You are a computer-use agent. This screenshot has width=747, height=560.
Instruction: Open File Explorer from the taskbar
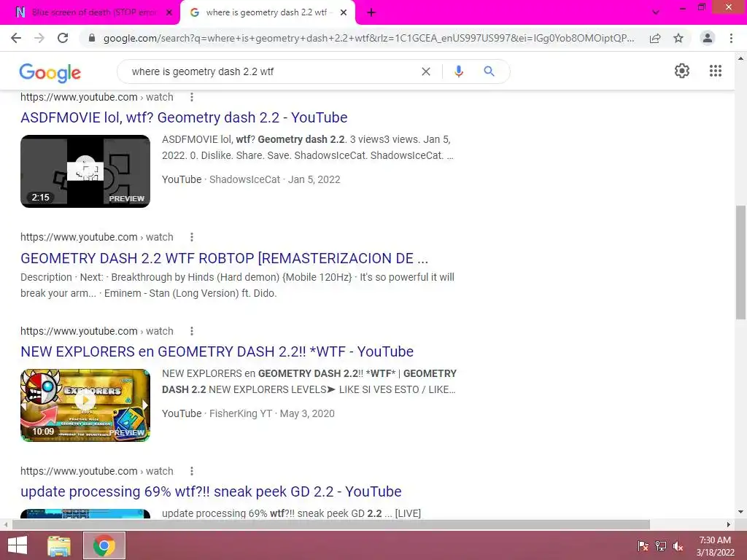(59, 545)
